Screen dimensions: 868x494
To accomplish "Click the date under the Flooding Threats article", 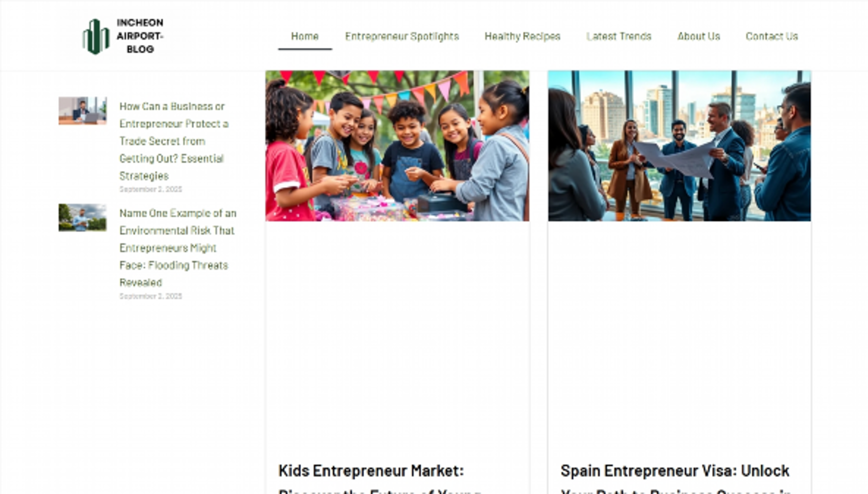I will click(x=151, y=296).
